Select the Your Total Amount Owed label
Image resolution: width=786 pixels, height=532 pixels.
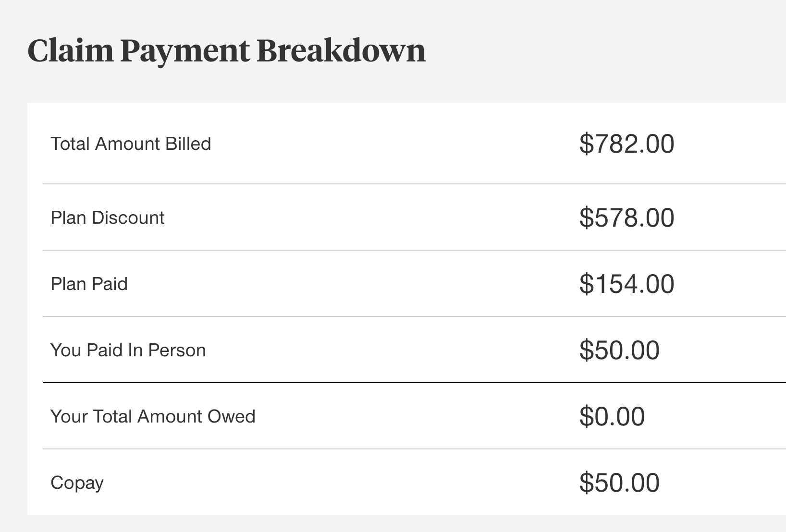click(153, 417)
